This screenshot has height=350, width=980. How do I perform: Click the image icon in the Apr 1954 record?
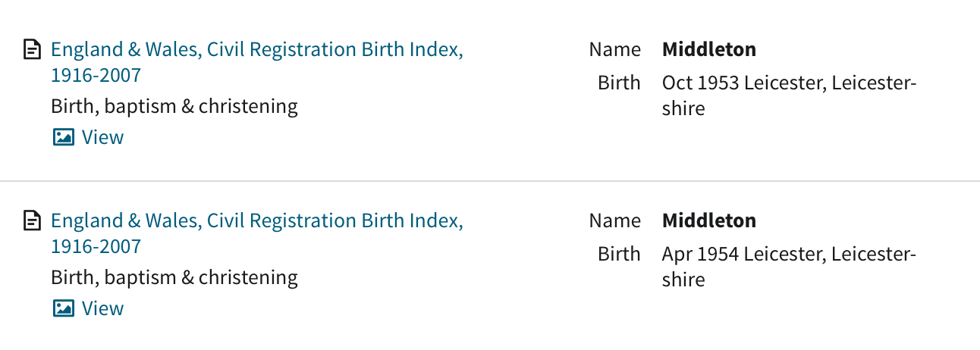click(x=64, y=308)
